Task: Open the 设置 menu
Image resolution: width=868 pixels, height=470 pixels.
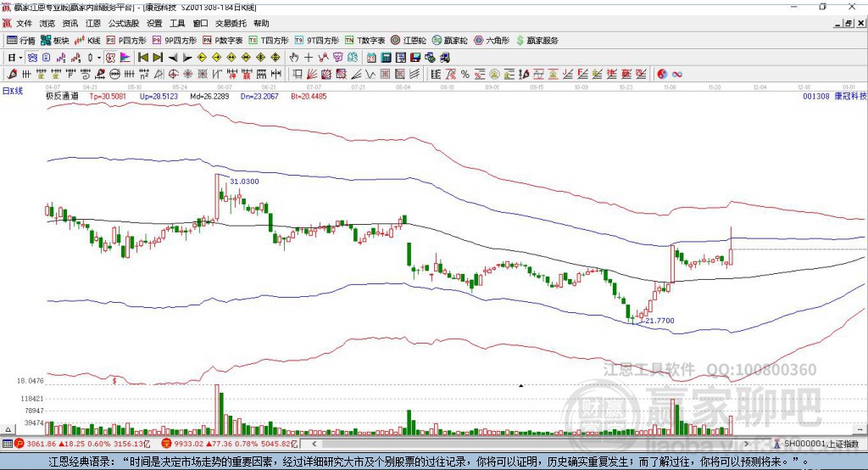Action: (154, 23)
